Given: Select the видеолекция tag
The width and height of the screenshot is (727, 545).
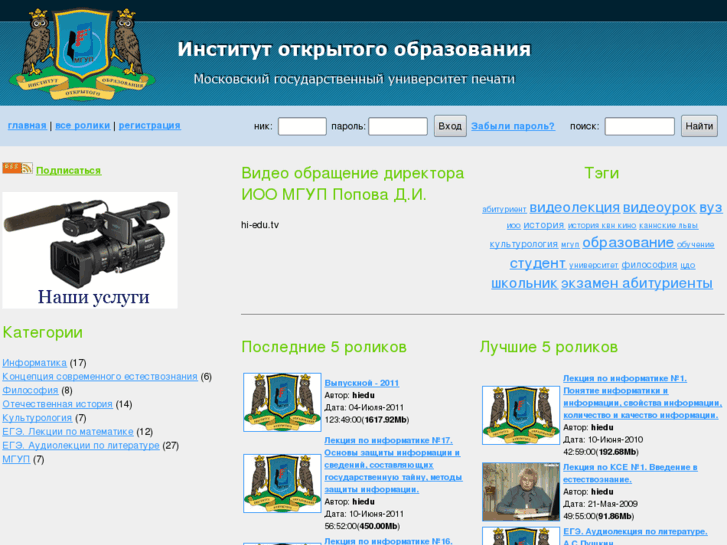Looking at the screenshot, I should pos(574,207).
